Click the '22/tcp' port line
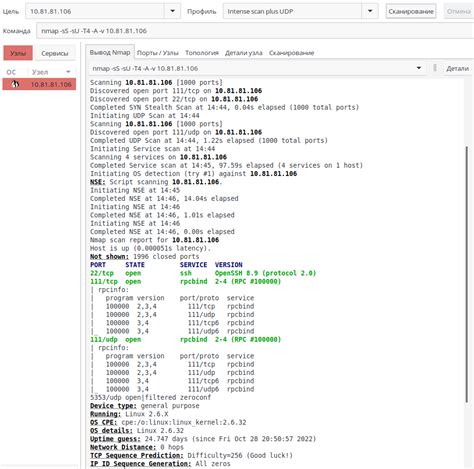 tap(203, 273)
